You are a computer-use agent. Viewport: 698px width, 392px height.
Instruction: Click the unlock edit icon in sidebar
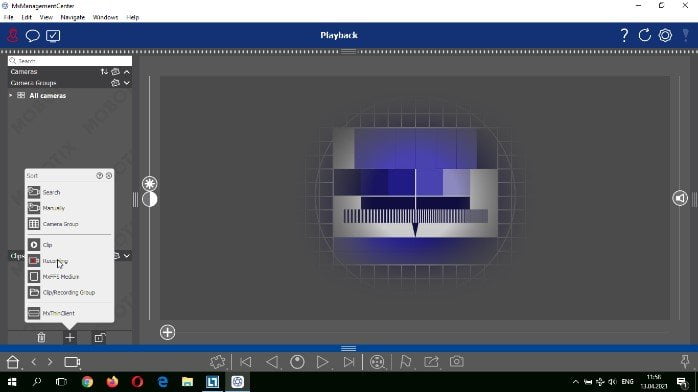point(99,338)
